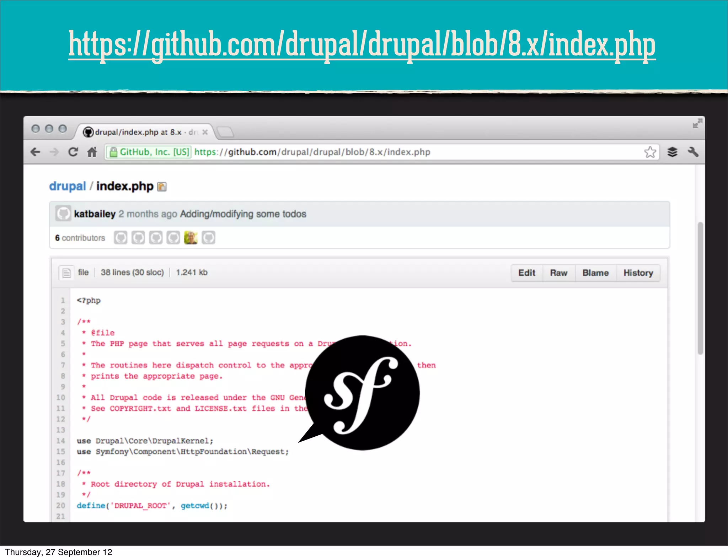The image size is (728, 560).
Task: Click the 'use Drupal\Core\DrupalKernel;' line
Action: (x=145, y=441)
